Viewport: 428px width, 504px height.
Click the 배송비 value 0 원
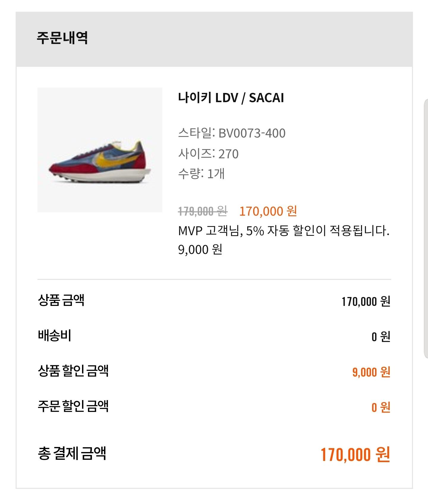point(380,336)
